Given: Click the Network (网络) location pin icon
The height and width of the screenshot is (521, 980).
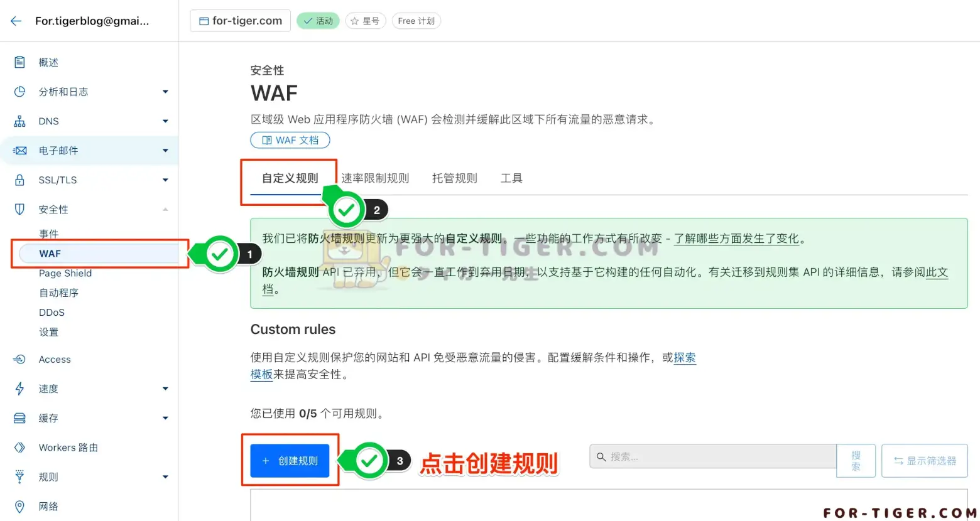Looking at the screenshot, I should tap(19, 507).
